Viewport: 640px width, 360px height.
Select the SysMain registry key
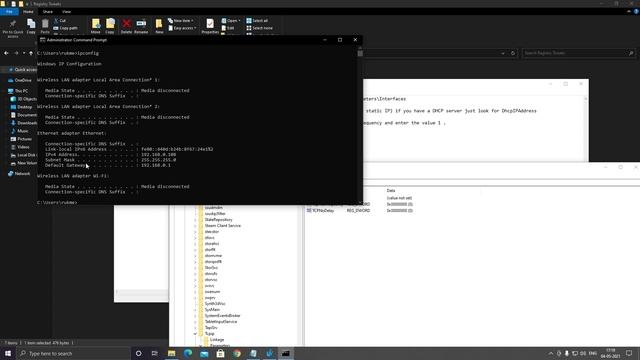click(x=212, y=310)
